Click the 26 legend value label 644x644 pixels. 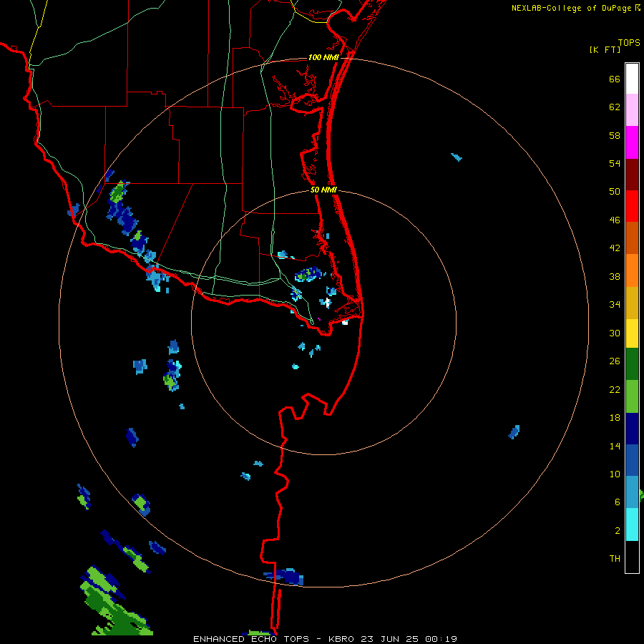(x=615, y=361)
